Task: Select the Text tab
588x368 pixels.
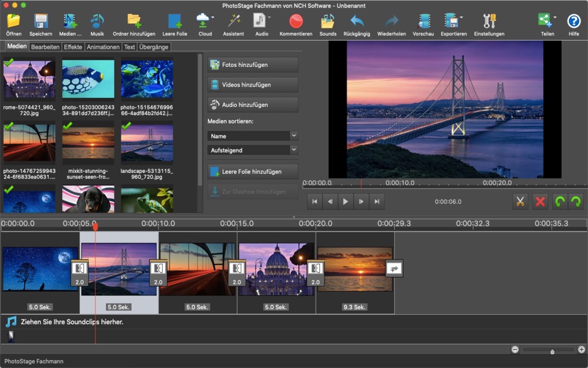Action: coord(129,47)
